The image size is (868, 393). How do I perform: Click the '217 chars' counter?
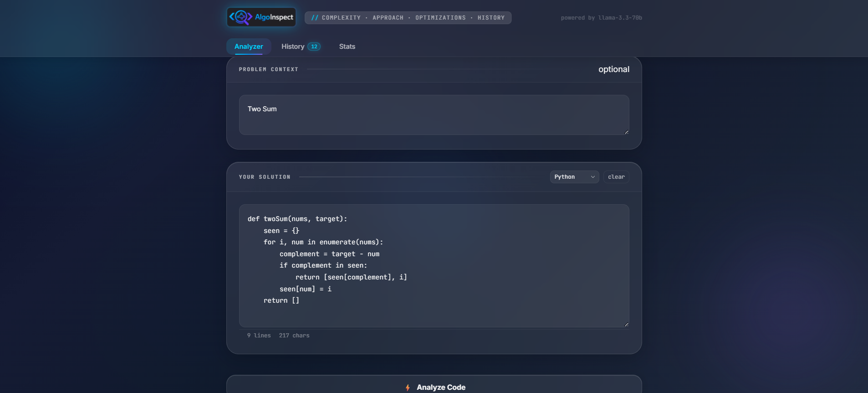pyautogui.click(x=294, y=336)
